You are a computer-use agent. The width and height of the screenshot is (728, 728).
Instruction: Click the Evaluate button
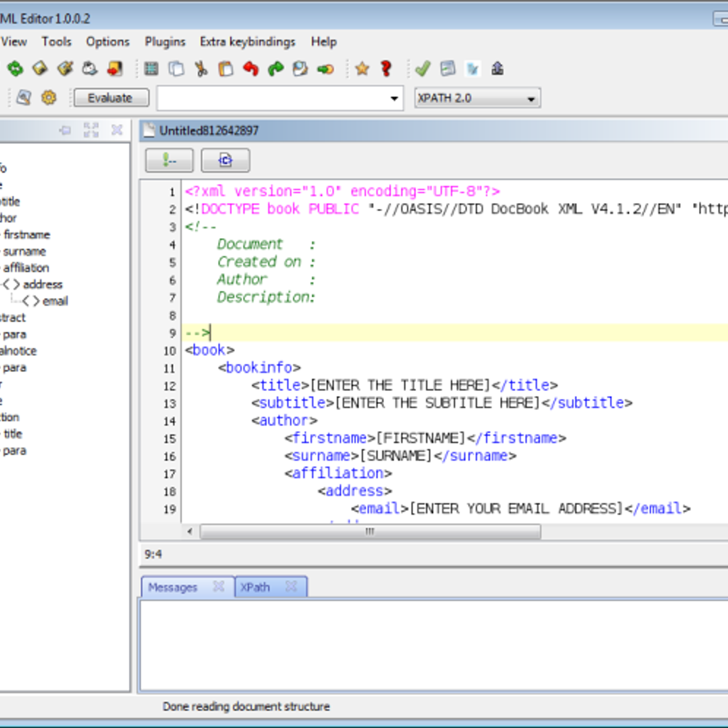point(111,98)
